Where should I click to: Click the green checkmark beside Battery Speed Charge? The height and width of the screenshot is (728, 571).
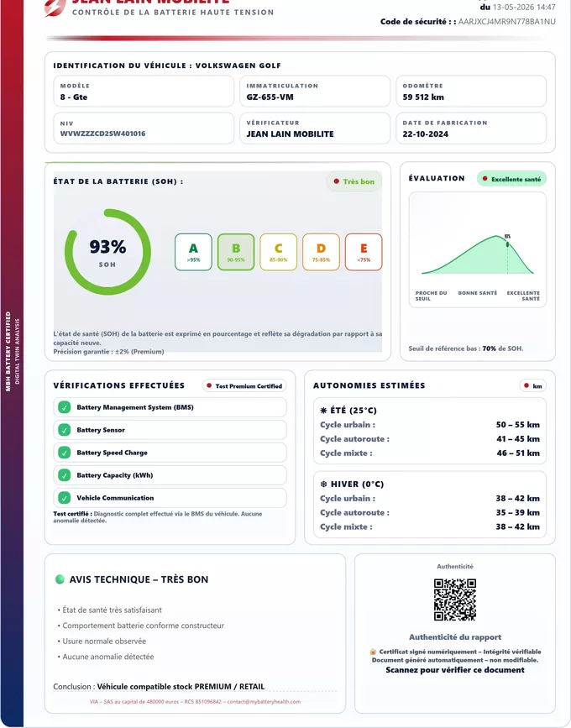(x=64, y=453)
